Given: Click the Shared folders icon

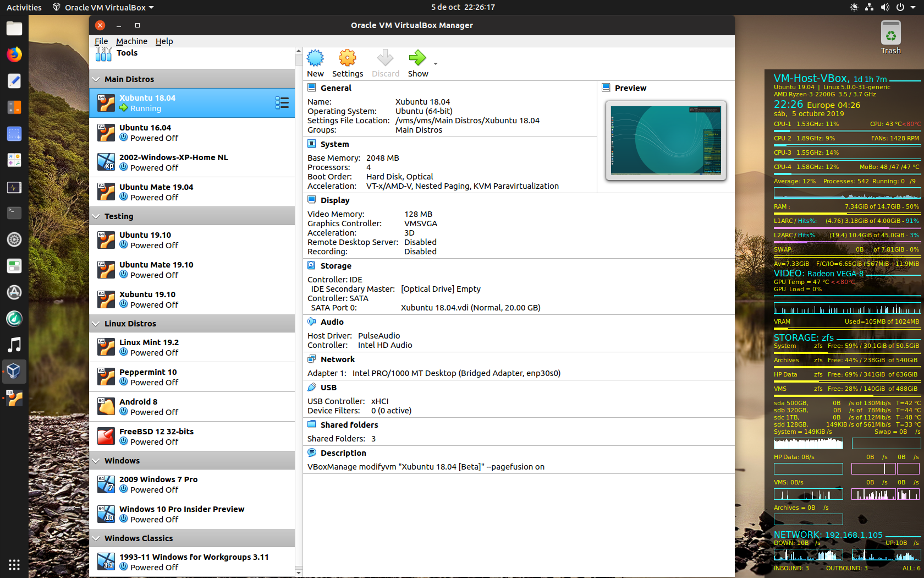Looking at the screenshot, I should pos(312,424).
